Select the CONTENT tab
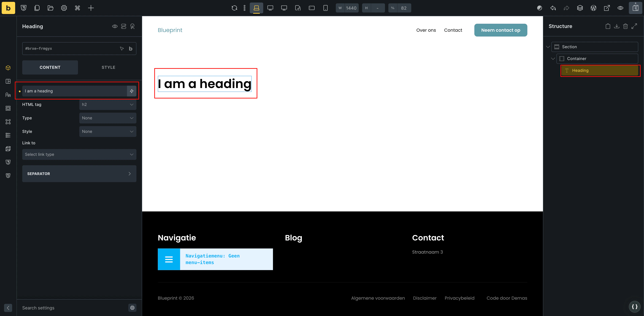This screenshot has width=644, height=316. (x=50, y=67)
